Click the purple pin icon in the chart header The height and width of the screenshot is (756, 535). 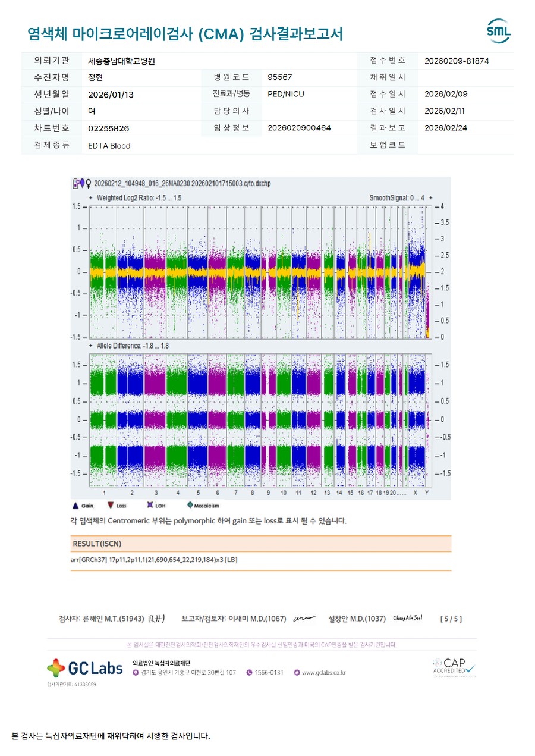[83, 184]
